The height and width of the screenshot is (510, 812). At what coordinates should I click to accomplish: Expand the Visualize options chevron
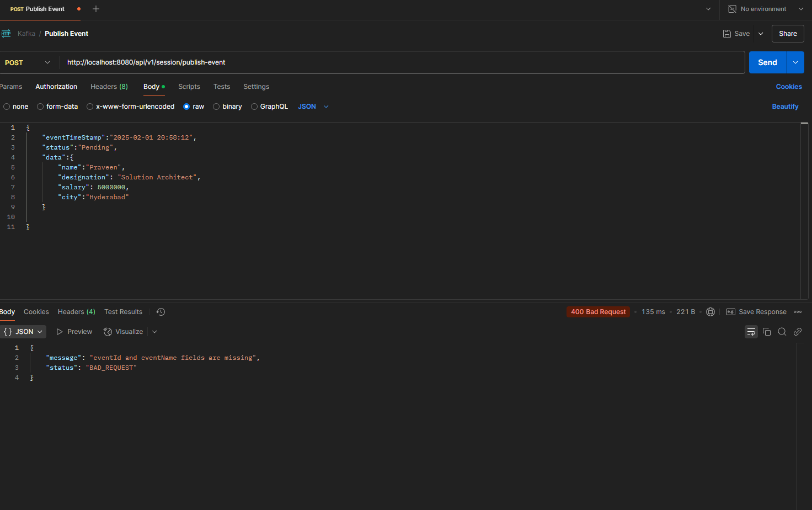coord(154,332)
